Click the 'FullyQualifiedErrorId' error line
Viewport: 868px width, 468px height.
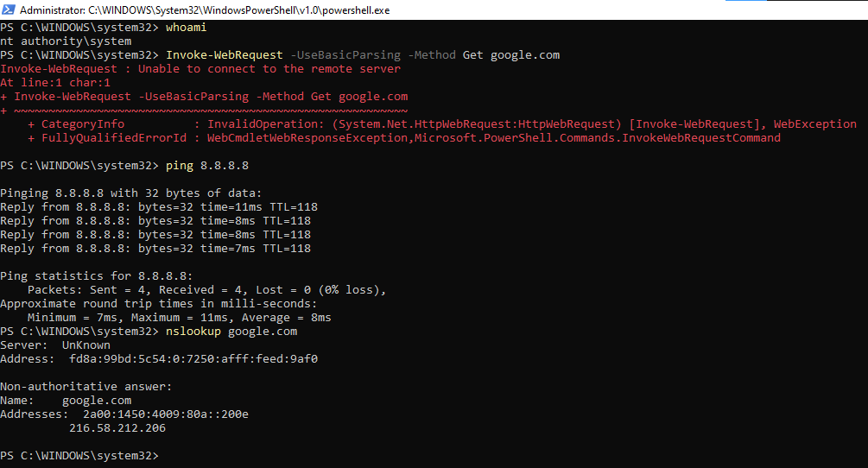point(404,138)
